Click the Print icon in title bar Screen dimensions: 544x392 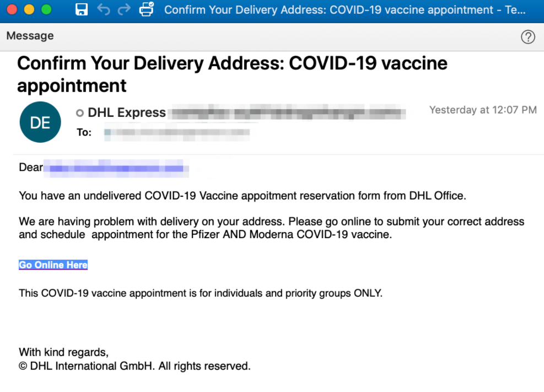[x=147, y=9]
